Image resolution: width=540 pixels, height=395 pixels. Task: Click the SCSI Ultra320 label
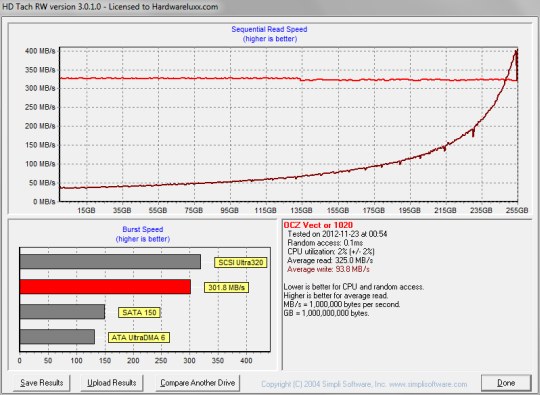[x=241, y=263]
